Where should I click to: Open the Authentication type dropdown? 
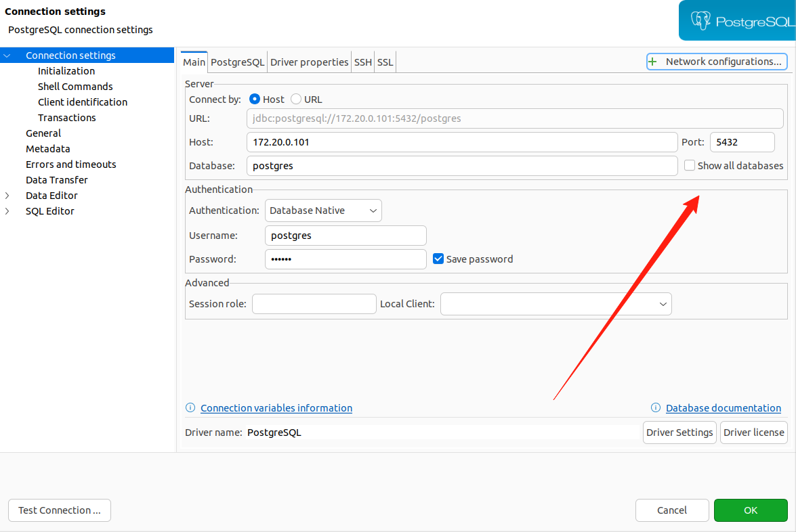(x=323, y=210)
